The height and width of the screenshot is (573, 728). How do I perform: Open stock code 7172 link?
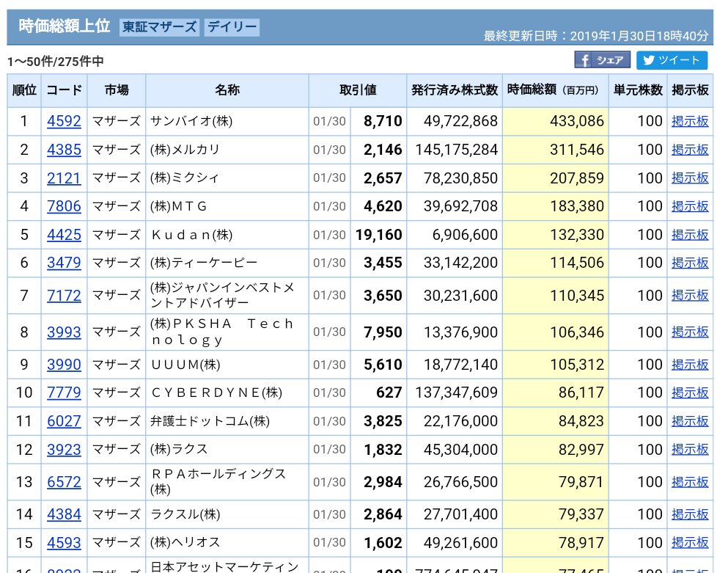tap(64, 296)
